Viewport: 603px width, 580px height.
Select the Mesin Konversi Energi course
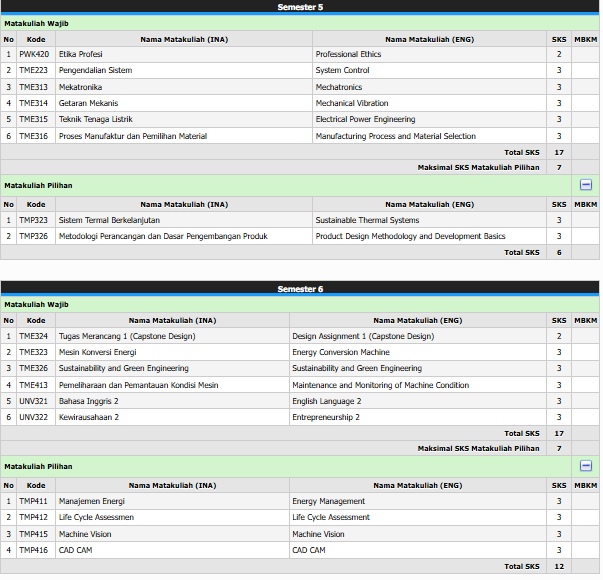click(x=97, y=352)
